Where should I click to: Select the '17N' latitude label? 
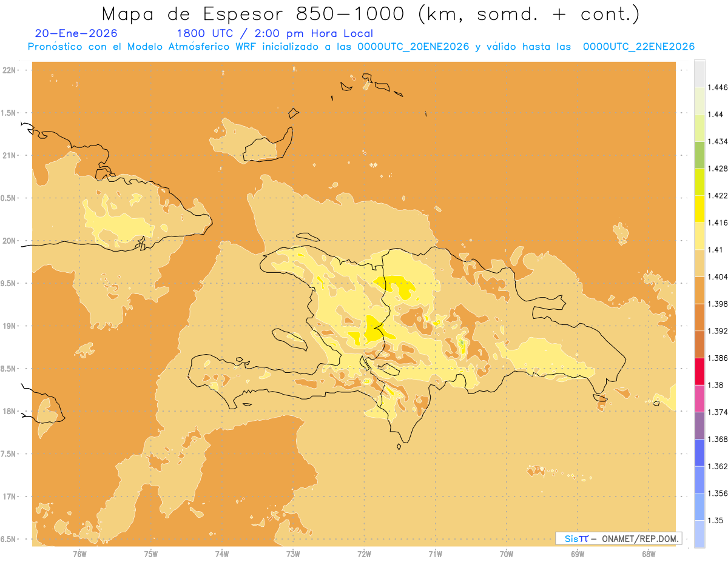(10, 497)
